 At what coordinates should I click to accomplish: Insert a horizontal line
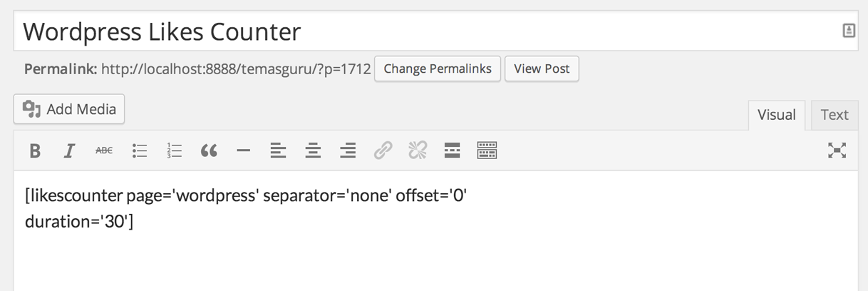[x=244, y=150]
